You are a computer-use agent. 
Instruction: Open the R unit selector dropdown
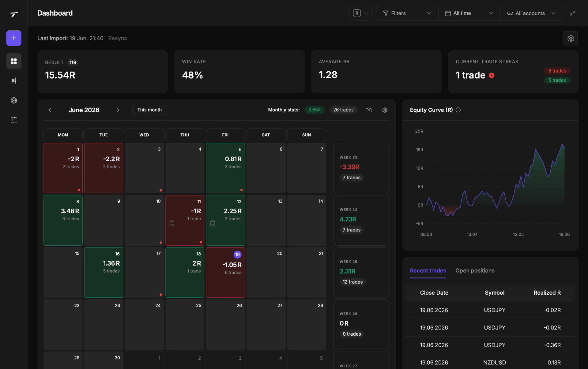(360, 13)
